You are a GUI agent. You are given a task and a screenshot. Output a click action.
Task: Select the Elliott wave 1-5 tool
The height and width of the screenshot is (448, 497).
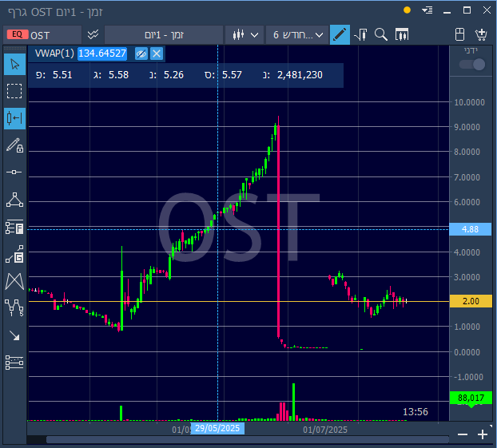click(x=14, y=307)
